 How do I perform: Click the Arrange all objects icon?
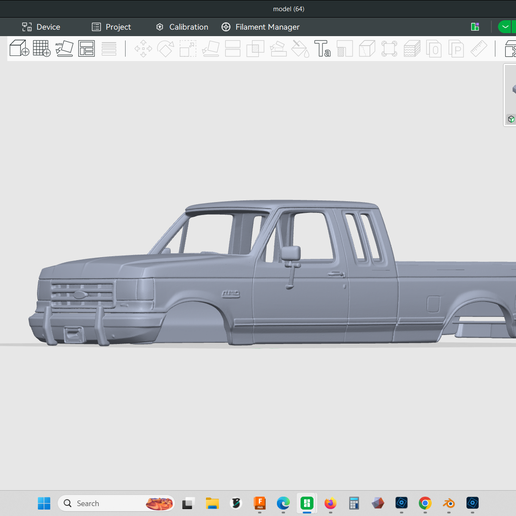(86, 49)
